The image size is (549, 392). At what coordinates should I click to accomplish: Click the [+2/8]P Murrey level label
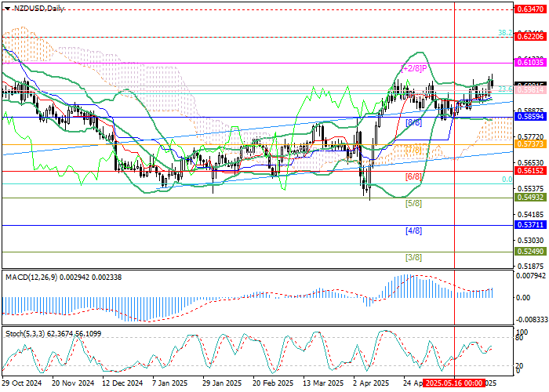[x=413, y=69]
